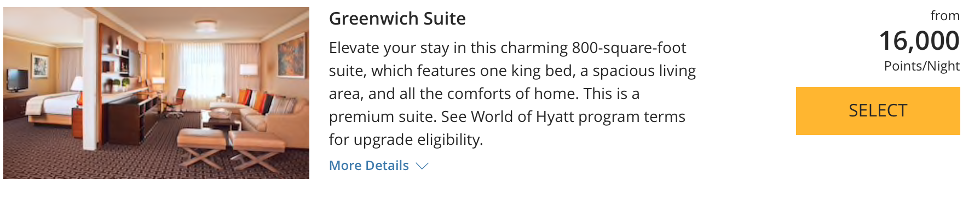This screenshot has height=199, width=980.
Task: Click the Greenwich Suite title
Action: pyautogui.click(x=397, y=19)
